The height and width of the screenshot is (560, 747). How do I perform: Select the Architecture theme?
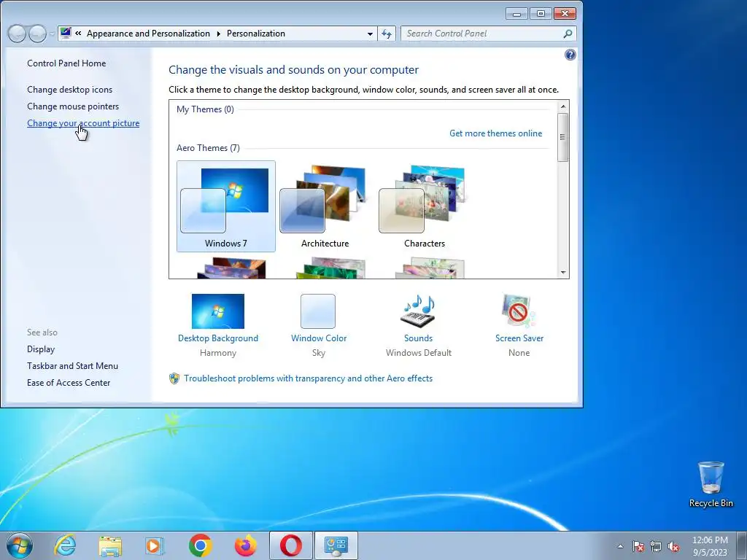pyautogui.click(x=325, y=206)
